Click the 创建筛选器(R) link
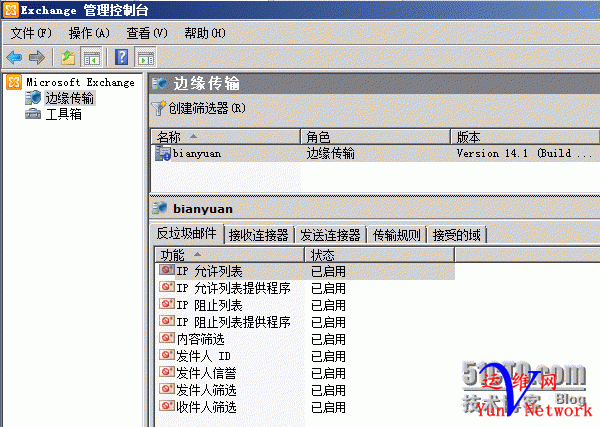 (x=207, y=109)
